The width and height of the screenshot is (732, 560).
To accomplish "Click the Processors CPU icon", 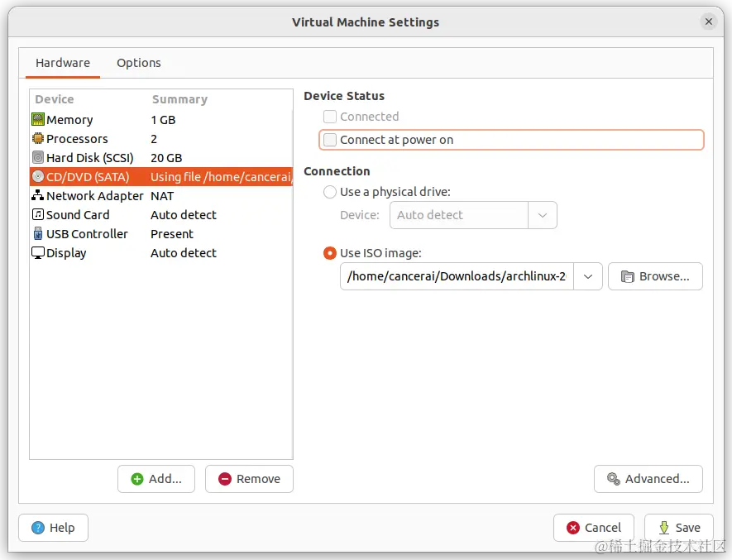I will coord(38,138).
